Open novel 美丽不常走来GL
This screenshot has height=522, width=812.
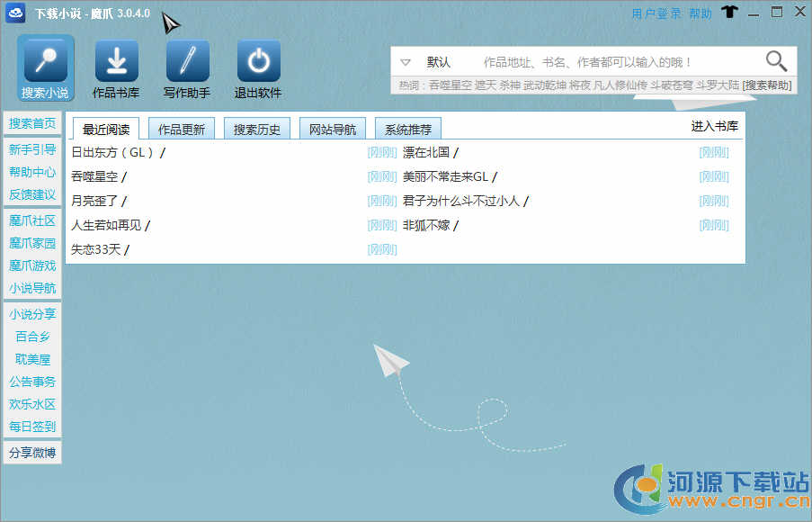click(x=446, y=176)
